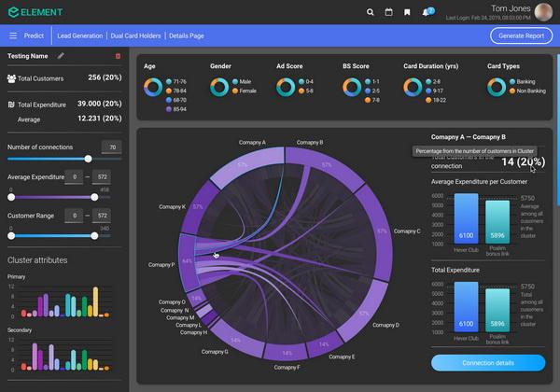
Task: Click the Generate Report button
Action: pos(521,35)
